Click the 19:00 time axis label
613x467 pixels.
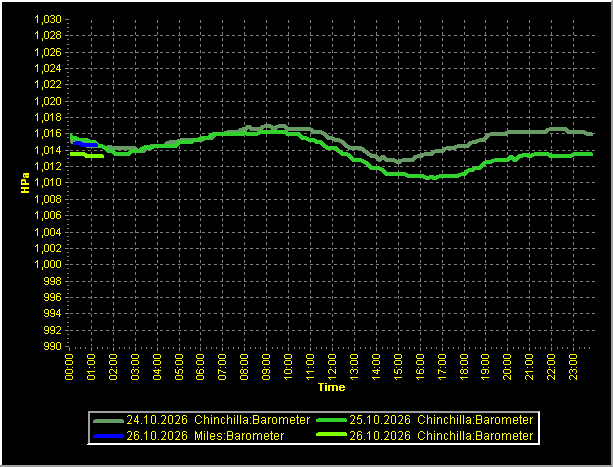tap(485, 367)
